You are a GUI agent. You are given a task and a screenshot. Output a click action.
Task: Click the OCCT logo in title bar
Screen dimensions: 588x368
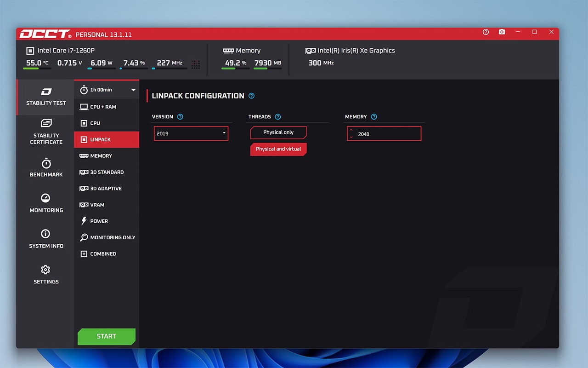click(x=45, y=34)
